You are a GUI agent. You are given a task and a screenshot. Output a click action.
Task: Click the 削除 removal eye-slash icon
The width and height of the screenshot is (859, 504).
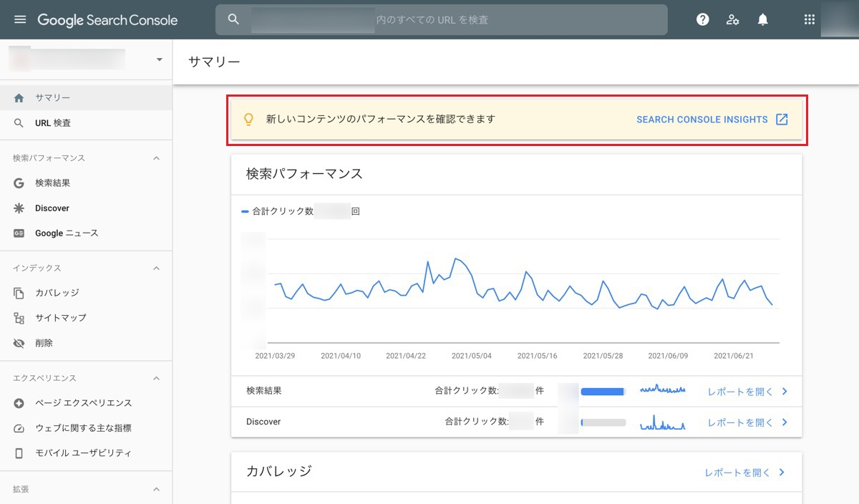pos(19,344)
